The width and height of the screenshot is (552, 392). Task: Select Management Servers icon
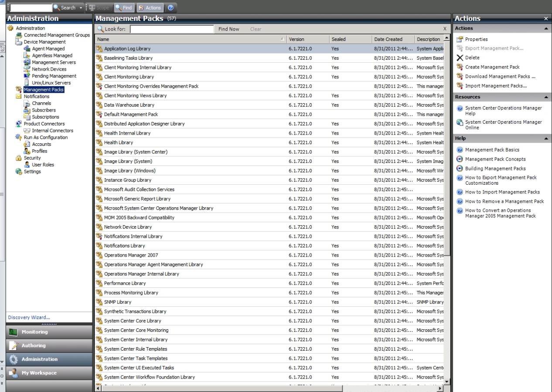(x=27, y=62)
